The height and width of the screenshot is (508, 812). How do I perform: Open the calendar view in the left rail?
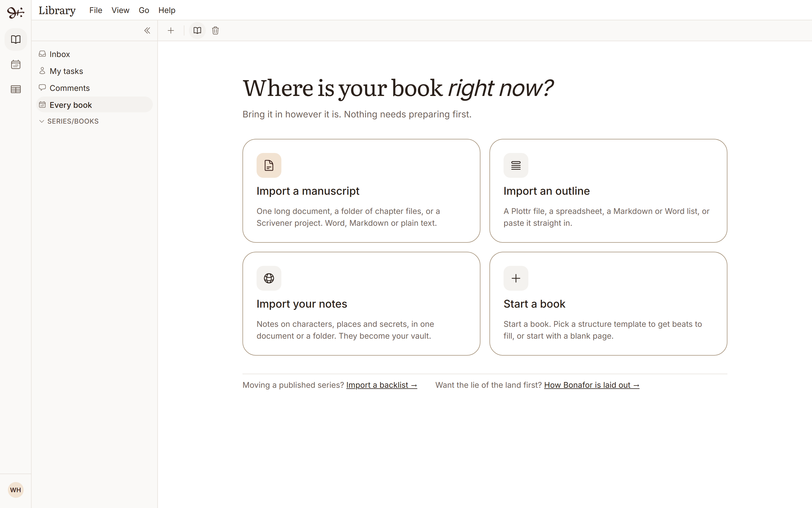pos(16,65)
